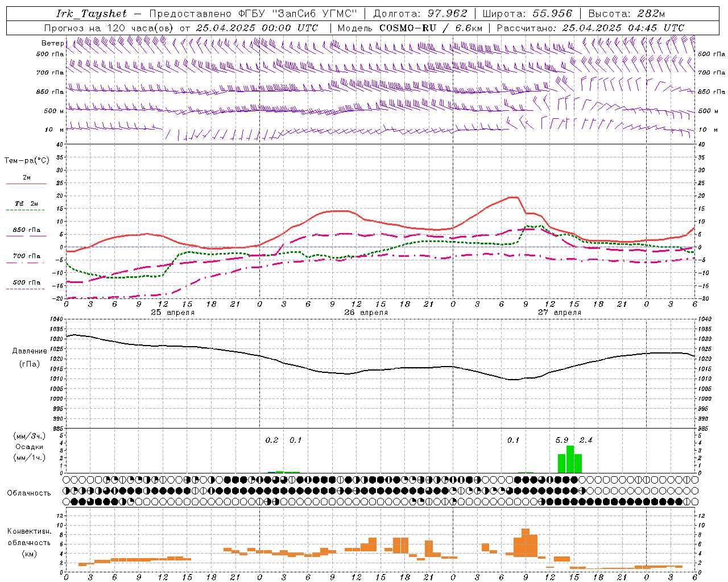Click the forecast start time '25.04.2025 00:00 UTC'
Screen dimensions: 728x582
[x=257, y=28]
